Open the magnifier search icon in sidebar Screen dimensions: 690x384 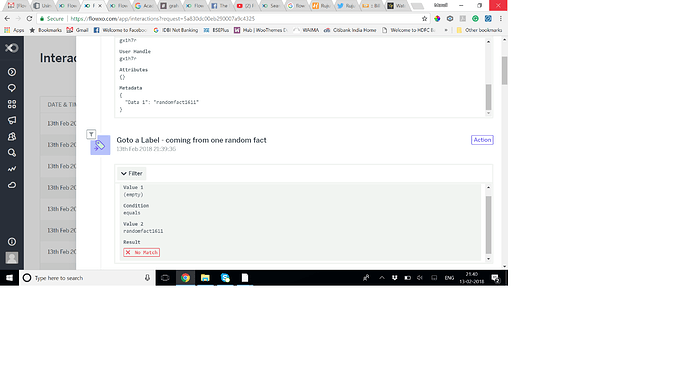point(12,153)
